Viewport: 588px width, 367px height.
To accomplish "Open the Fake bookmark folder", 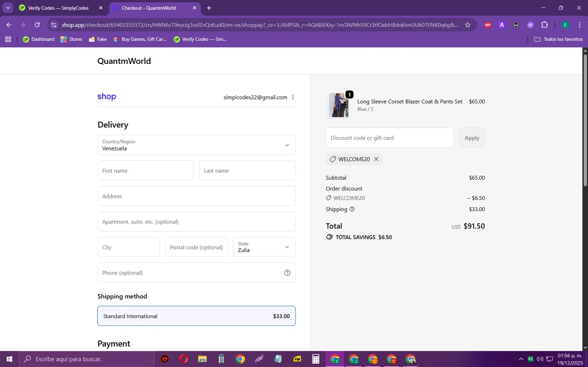I will [98, 39].
